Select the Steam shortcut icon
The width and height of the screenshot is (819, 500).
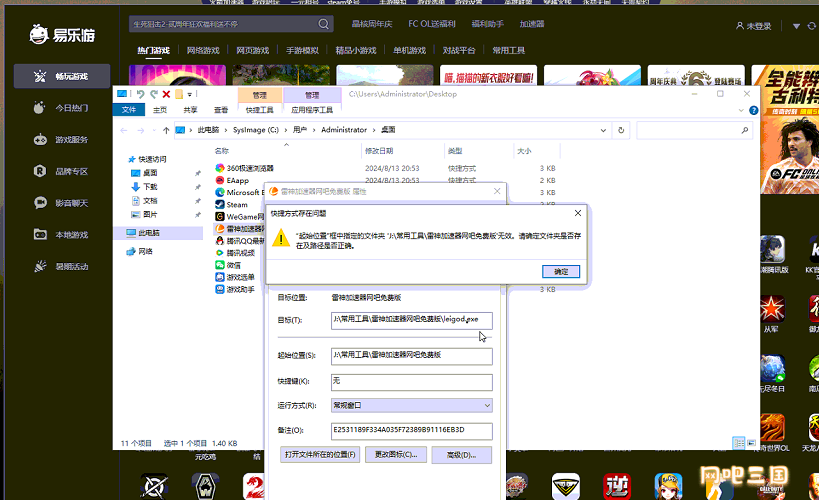click(220, 204)
